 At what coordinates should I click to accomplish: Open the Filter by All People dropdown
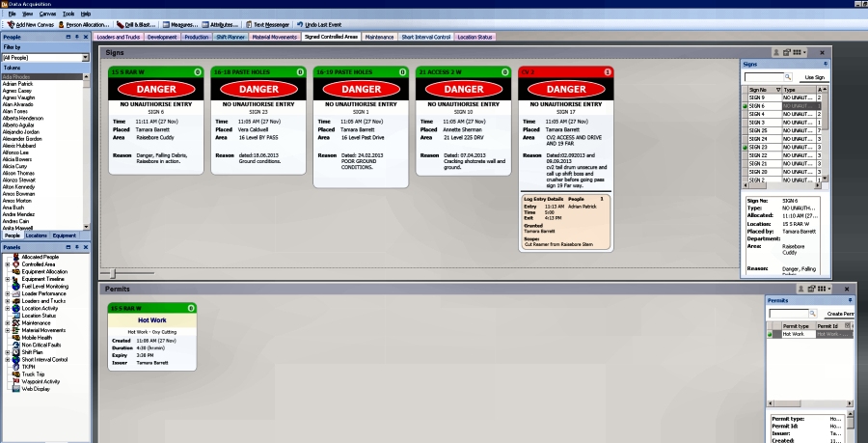click(x=85, y=57)
